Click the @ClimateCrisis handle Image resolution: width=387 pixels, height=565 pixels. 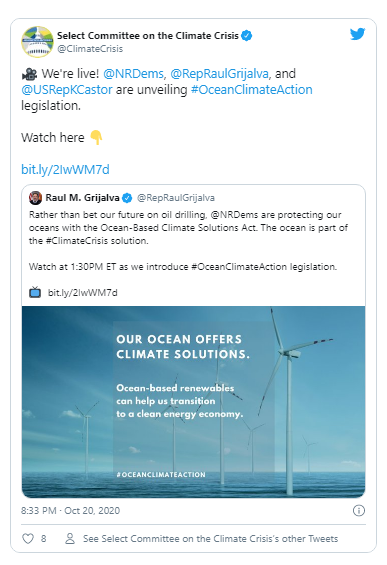(x=90, y=49)
